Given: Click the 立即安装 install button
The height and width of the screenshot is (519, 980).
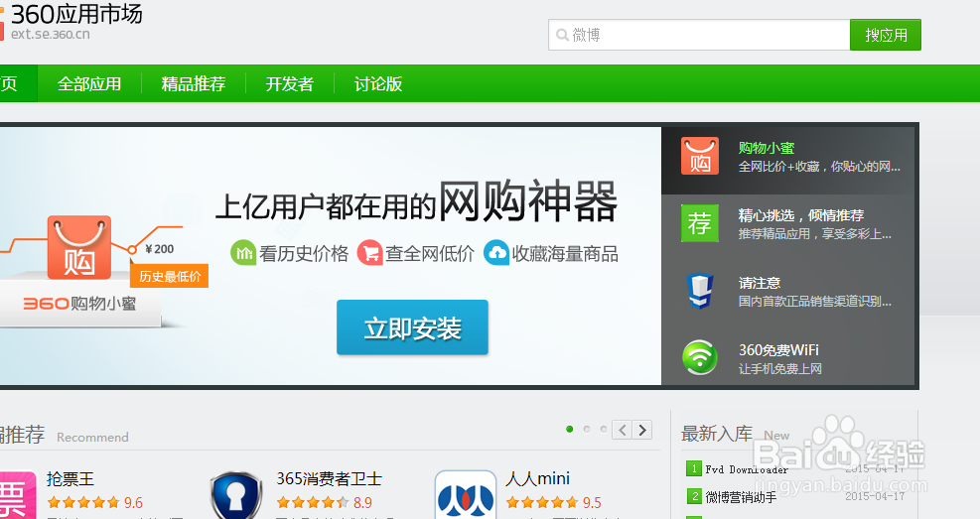Looking at the screenshot, I should [x=412, y=327].
